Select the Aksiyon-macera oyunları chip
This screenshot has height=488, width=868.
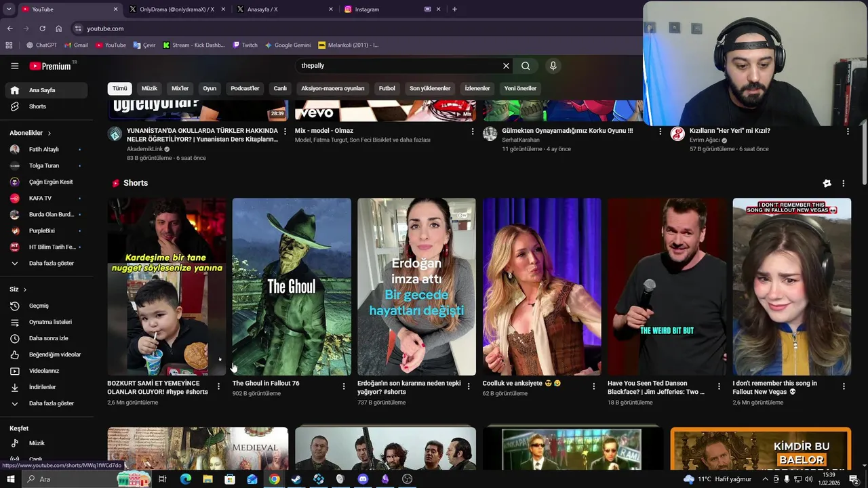pyautogui.click(x=333, y=88)
